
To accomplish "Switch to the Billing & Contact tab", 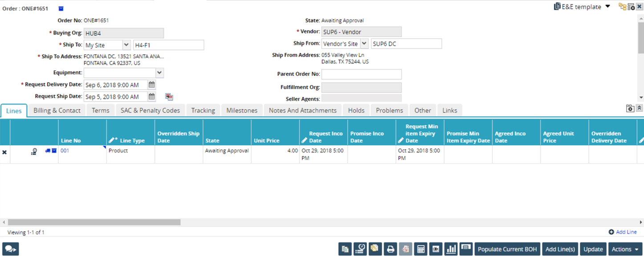I will (57, 110).
